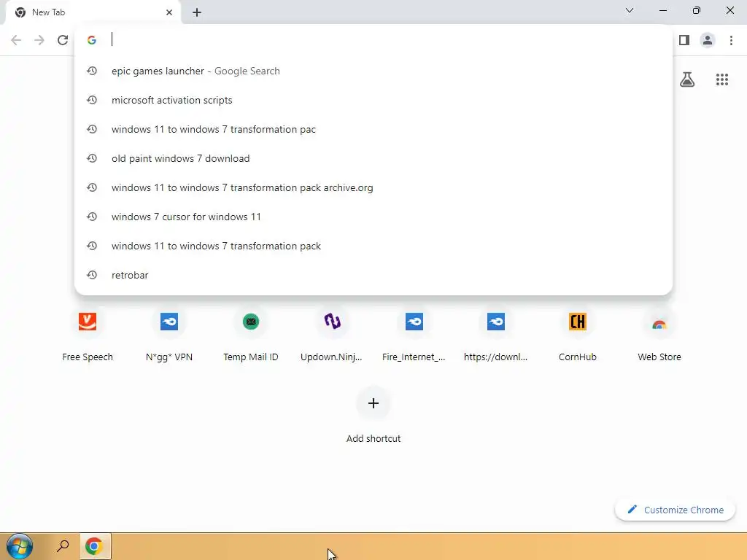Close the New Tab tab
747x560 pixels.
(169, 12)
